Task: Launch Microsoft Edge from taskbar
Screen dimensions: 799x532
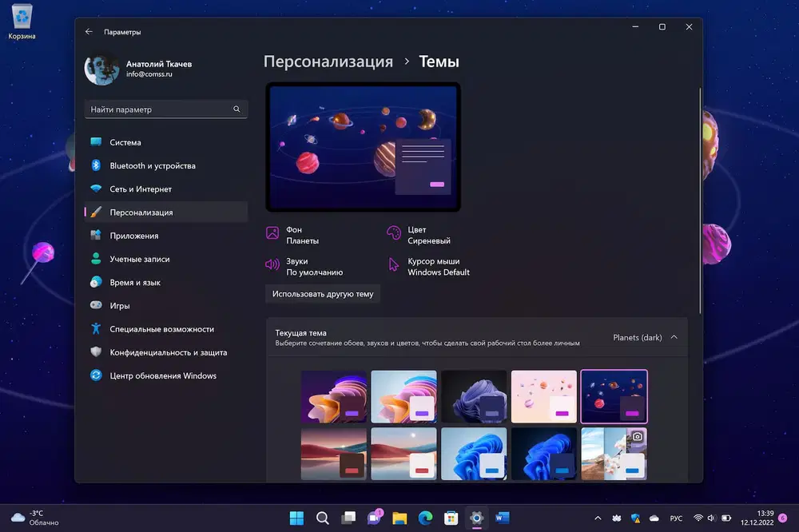Action: coord(426,518)
